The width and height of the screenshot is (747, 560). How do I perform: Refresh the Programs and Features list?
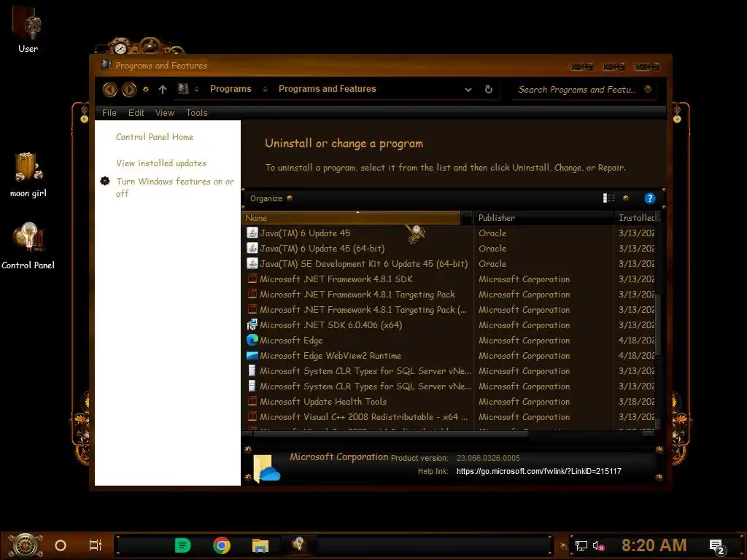coord(488,89)
